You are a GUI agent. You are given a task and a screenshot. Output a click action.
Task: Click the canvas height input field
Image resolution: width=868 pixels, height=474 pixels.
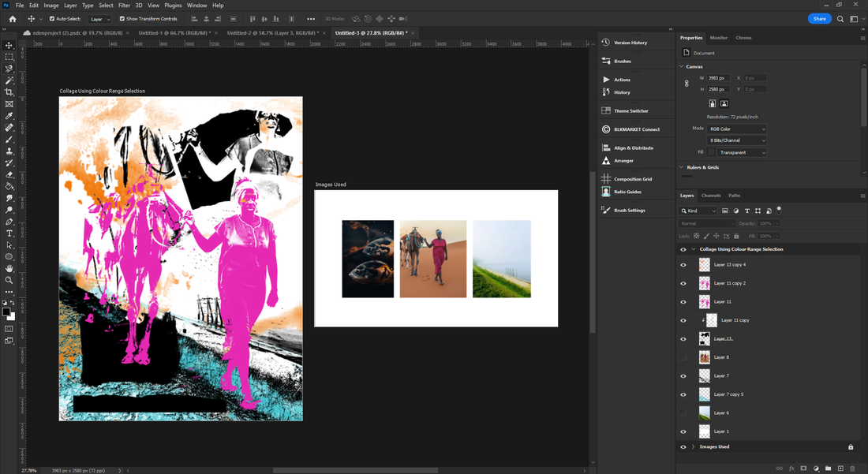click(x=719, y=89)
